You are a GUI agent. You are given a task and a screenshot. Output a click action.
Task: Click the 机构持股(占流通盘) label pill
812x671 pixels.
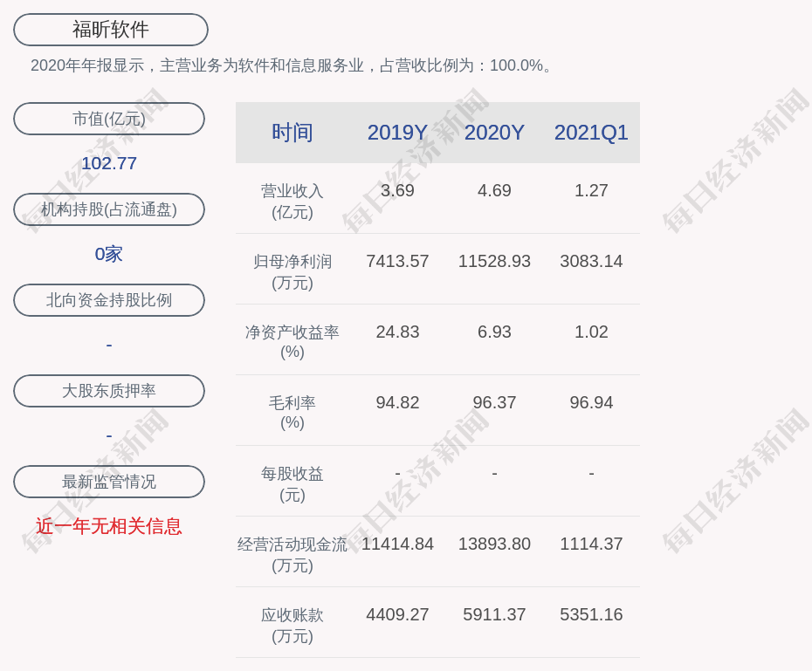(109, 209)
